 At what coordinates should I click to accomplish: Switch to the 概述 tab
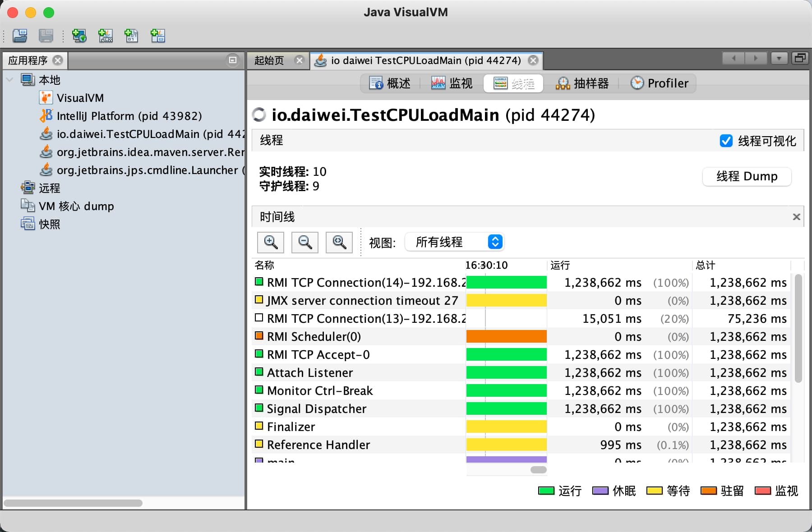click(390, 83)
